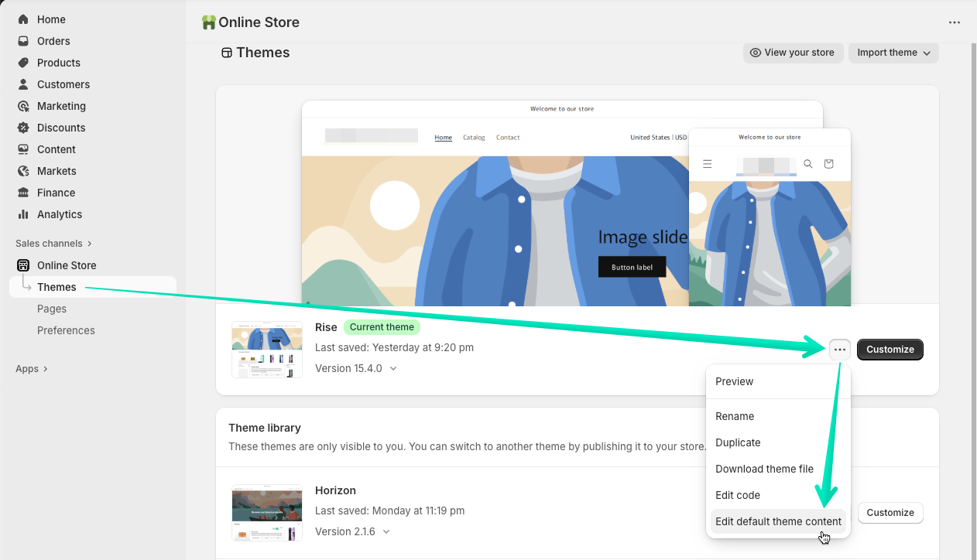This screenshot has width=977, height=560.
Task: Click Catalog link in theme preview
Action: coord(474,138)
